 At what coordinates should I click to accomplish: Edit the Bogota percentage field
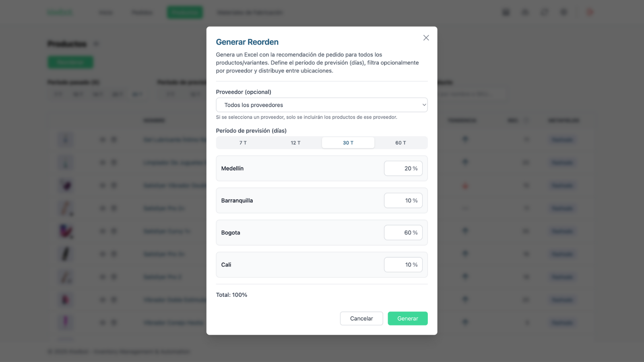coord(403,232)
